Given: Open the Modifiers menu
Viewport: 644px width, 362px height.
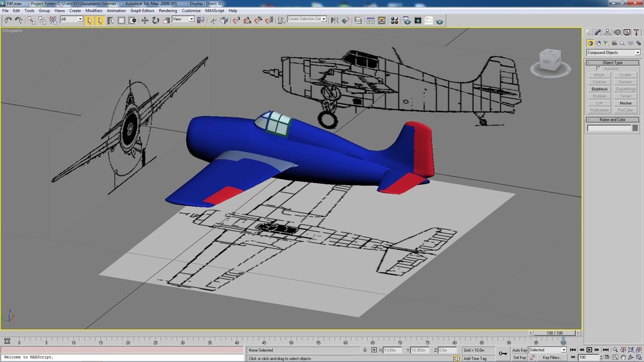Looking at the screenshot, I should tap(93, 11).
